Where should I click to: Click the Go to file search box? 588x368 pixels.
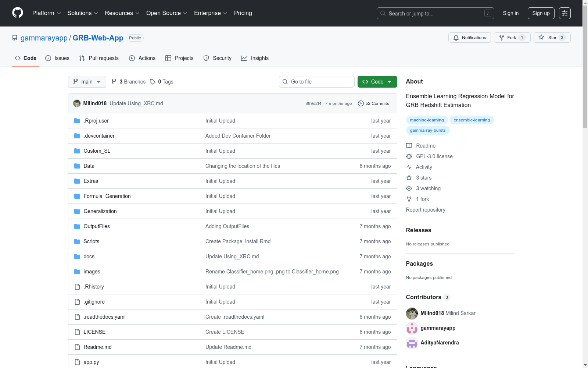(x=317, y=82)
